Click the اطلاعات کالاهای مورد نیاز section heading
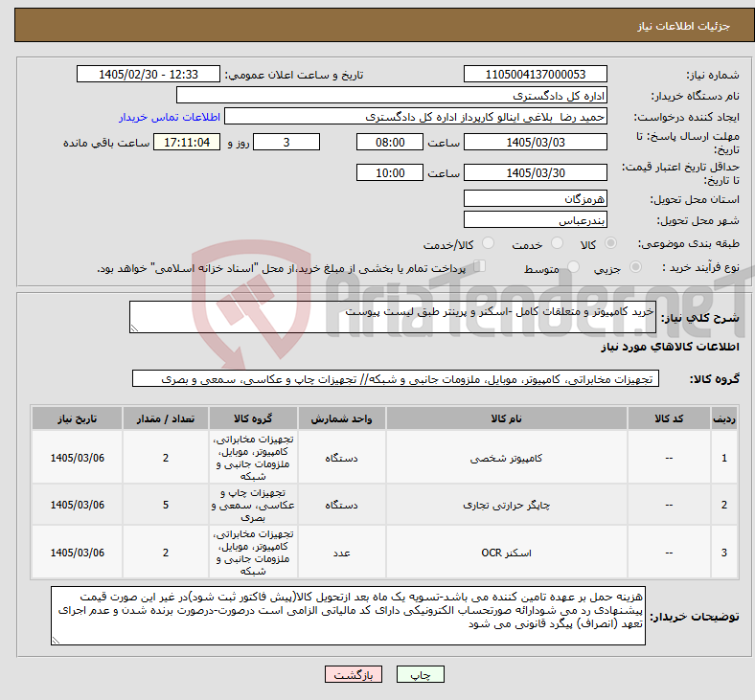 670,347
